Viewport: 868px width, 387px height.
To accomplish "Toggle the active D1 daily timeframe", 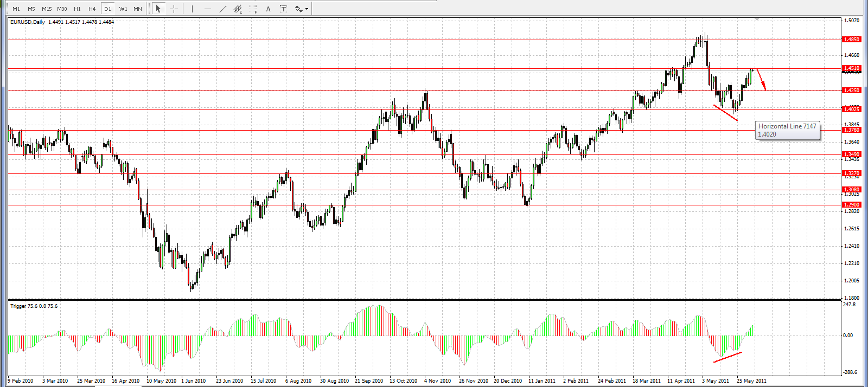I will (107, 9).
